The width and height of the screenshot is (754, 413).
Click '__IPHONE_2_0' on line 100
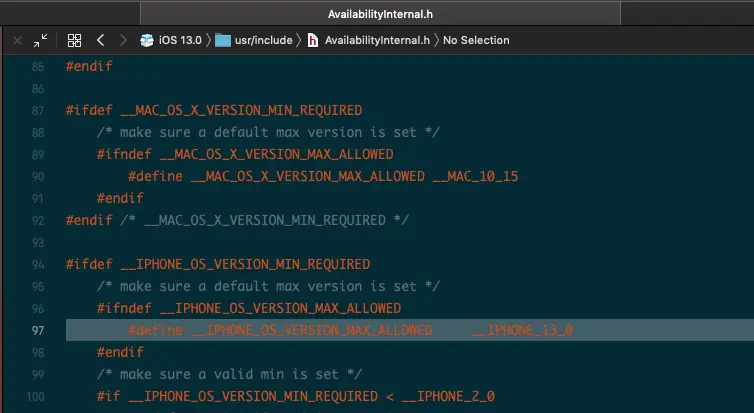coord(448,397)
